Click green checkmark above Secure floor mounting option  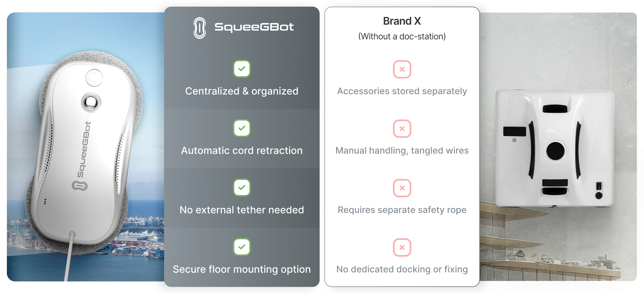coord(242,247)
